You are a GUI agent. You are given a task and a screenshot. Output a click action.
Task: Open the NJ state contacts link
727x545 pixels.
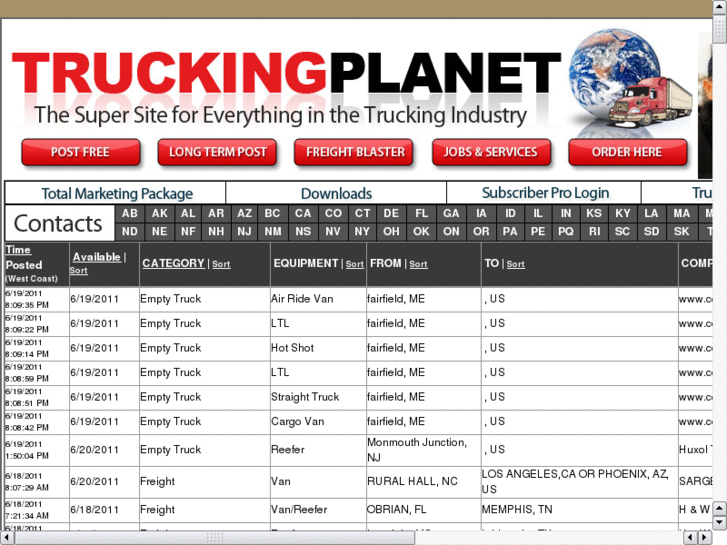coord(245,231)
